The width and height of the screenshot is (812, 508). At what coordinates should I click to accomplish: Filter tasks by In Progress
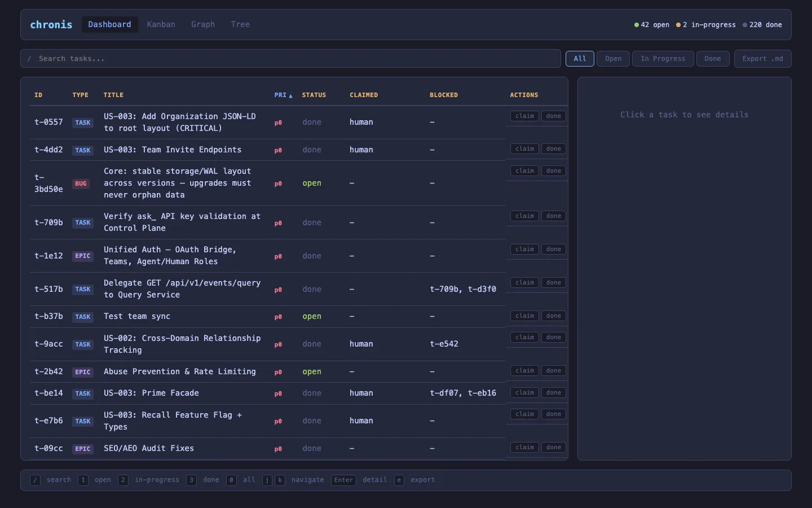click(x=663, y=59)
